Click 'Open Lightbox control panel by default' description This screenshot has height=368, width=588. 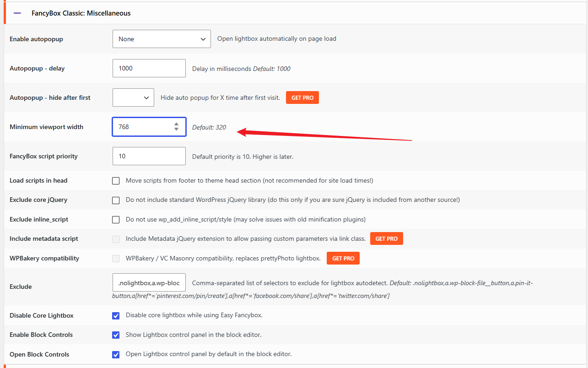pos(209,354)
